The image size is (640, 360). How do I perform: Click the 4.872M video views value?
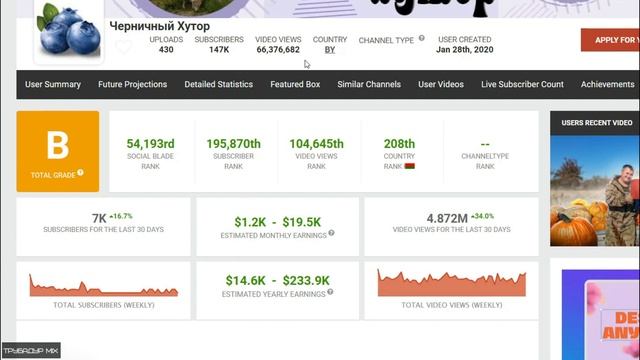point(447,218)
